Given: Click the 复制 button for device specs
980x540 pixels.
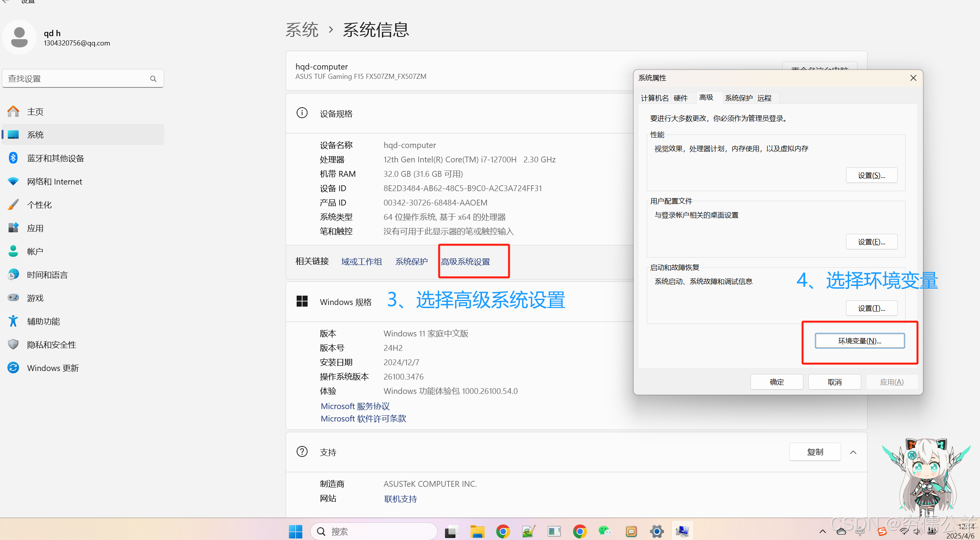Looking at the screenshot, I should click(x=815, y=452).
